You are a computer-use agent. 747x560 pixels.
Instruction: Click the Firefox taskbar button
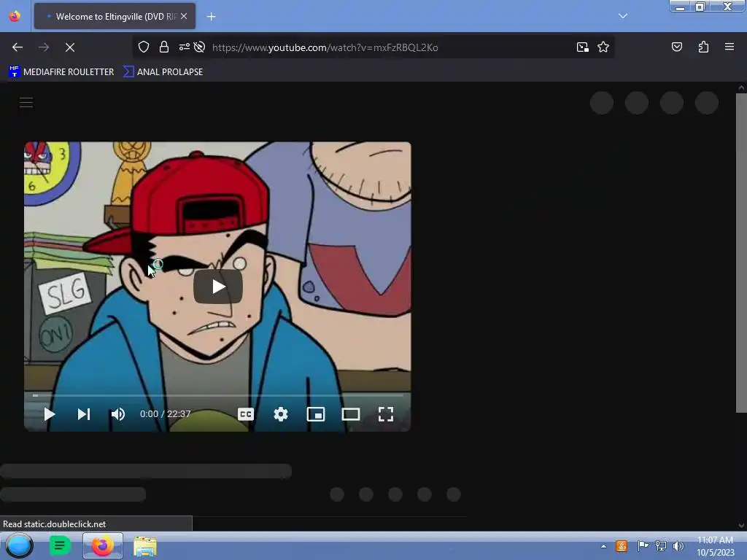102,545
